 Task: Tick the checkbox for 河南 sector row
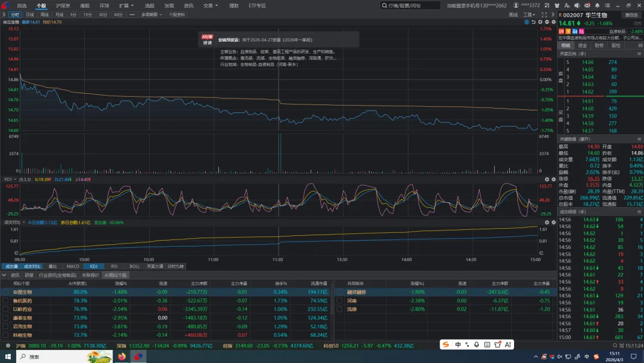click(x=340, y=300)
